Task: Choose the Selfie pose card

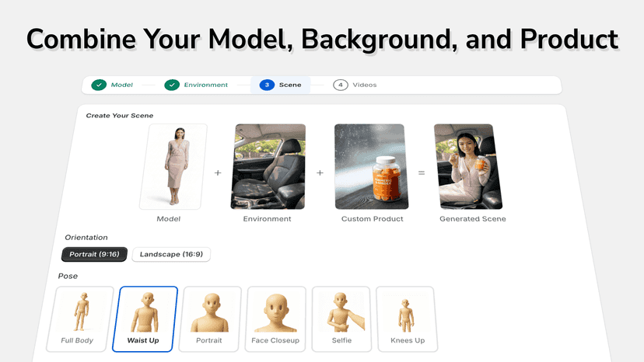Action: point(341,319)
